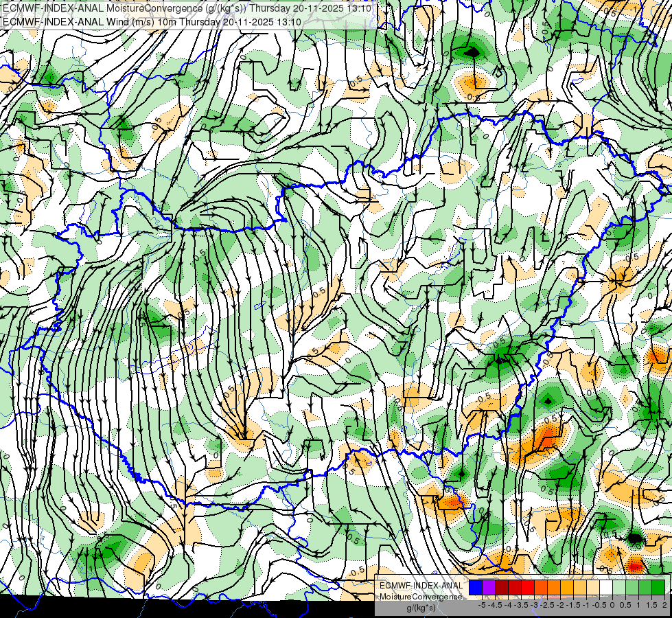The image size is (672, 618).
Task: Click the -3.5 tick label in legend
Action: tap(521, 605)
